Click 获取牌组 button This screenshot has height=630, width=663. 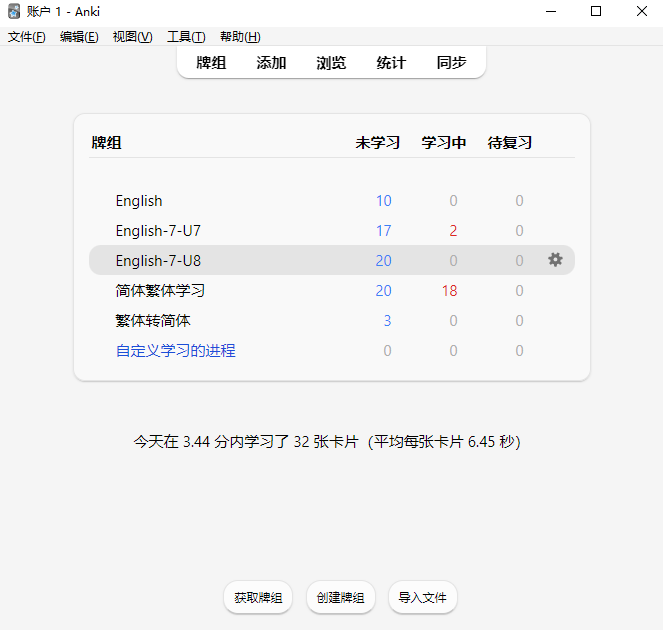258,597
